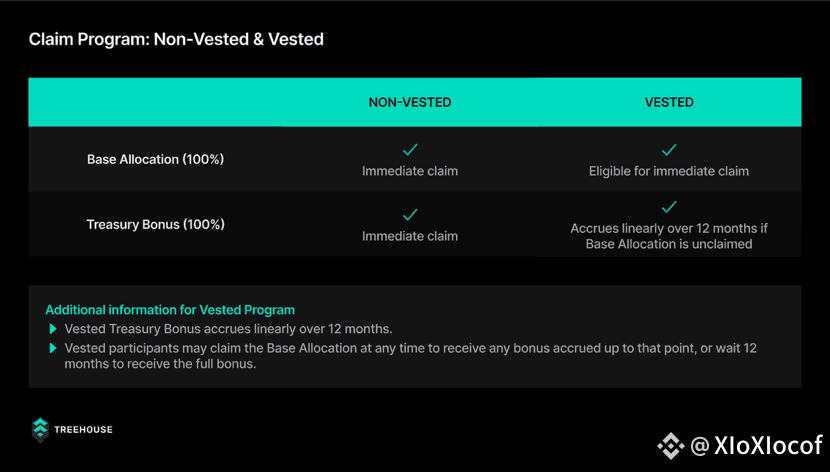
Task: Click the @XIoXIocof username watermark
Action: point(756,446)
